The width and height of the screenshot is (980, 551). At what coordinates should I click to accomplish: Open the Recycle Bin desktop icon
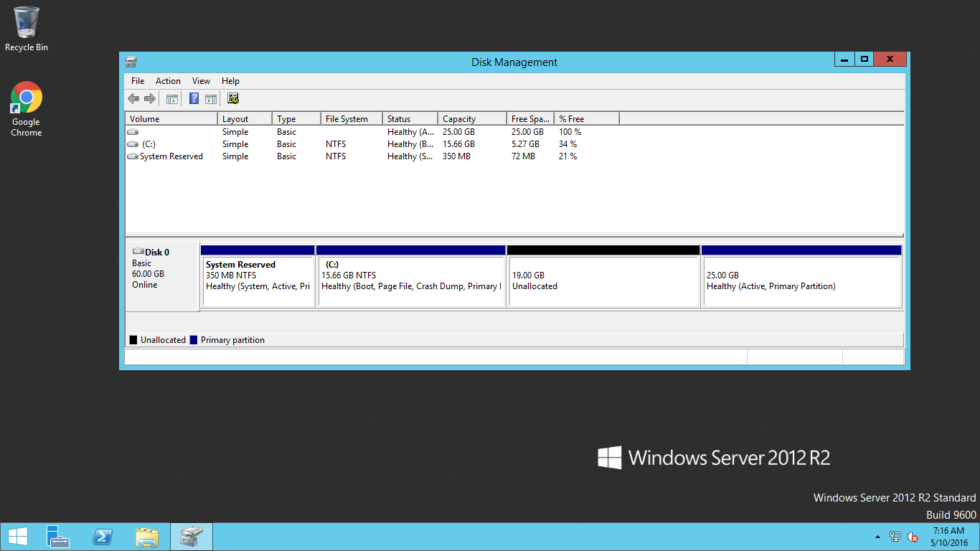pyautogui.click(x=27, y=29)
